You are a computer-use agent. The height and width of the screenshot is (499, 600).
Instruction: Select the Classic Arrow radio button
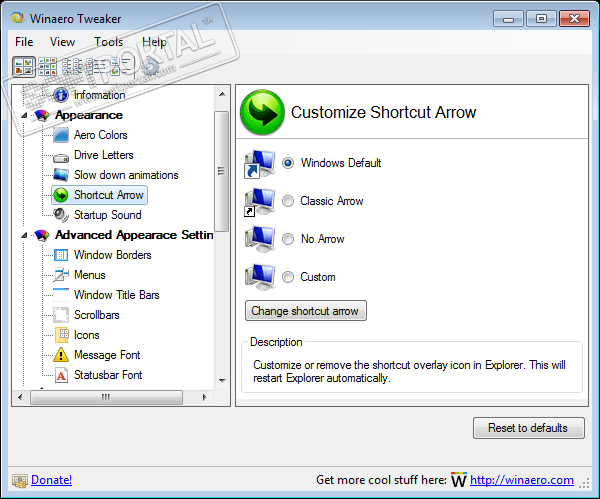288,201
